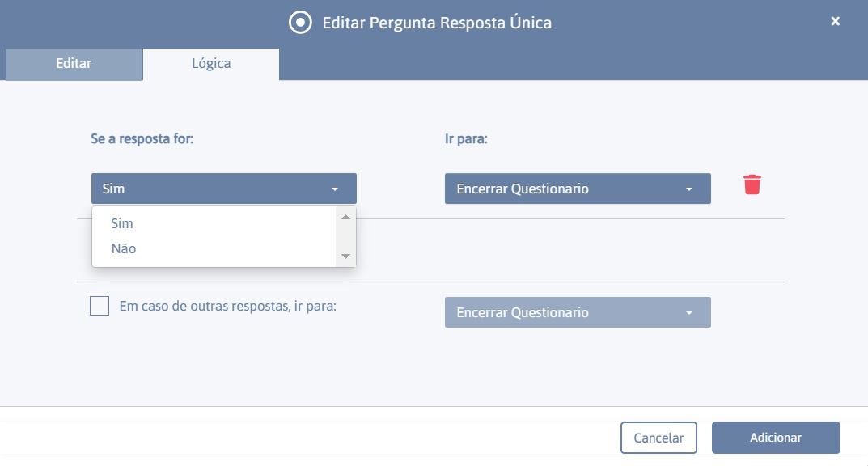Collapse the 'Se a resposta for' Sim dropdown

[x=223, y=189]
